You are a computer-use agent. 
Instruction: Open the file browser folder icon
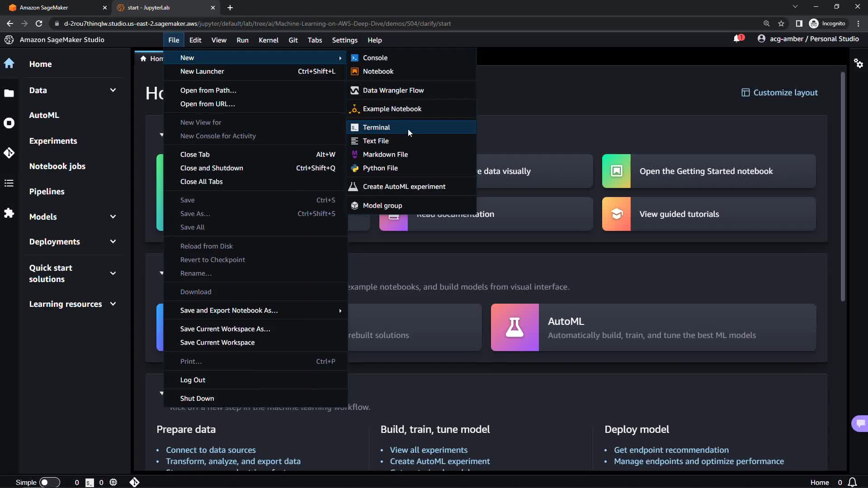[x=9, y=94]
